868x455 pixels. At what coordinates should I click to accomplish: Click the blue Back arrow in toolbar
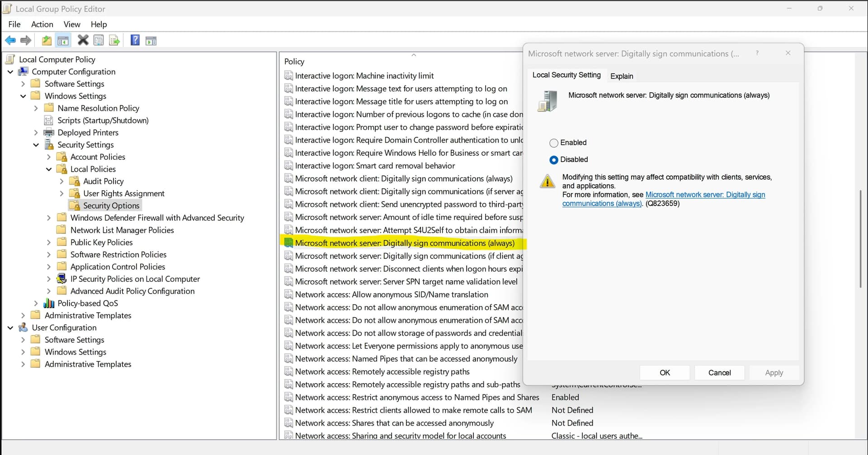(x=10, y=41)
